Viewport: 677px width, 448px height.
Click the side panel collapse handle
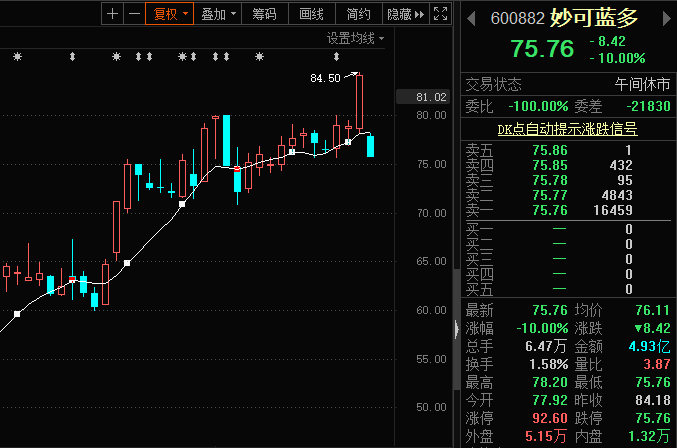[457, 329]
